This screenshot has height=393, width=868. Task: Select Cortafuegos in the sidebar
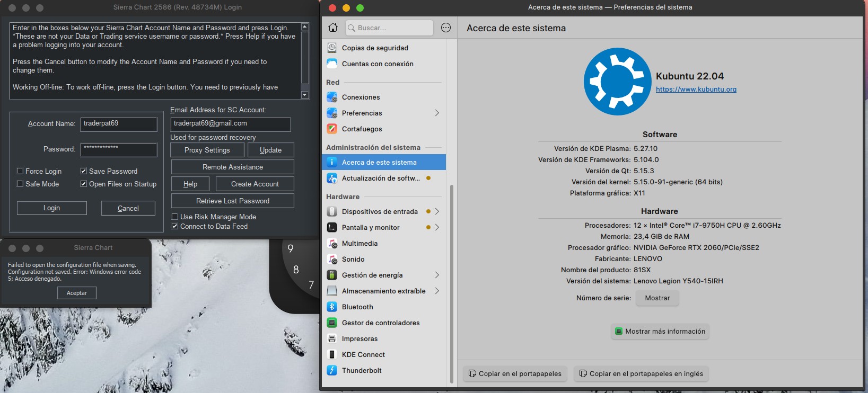coord(384,129)
